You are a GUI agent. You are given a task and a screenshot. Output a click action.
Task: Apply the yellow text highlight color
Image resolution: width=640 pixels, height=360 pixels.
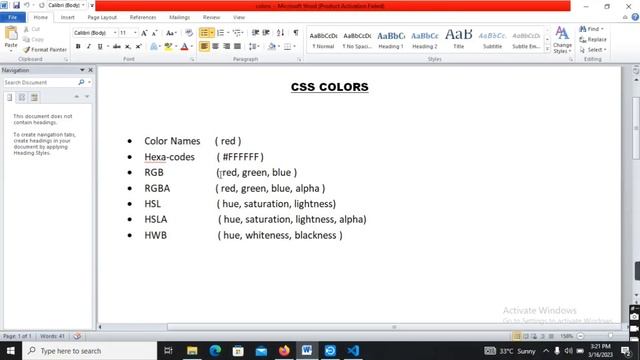168,47
